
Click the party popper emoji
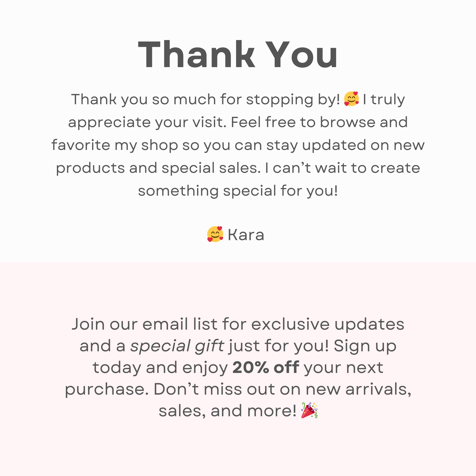[309, 411]
